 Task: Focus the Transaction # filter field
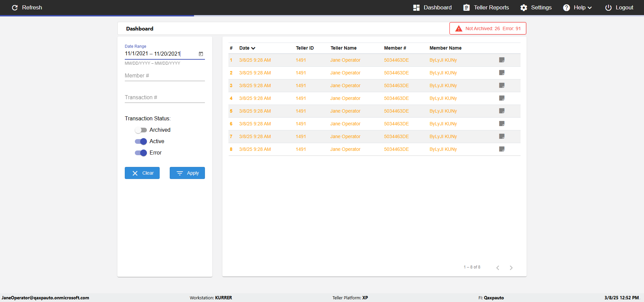(165, 98)
